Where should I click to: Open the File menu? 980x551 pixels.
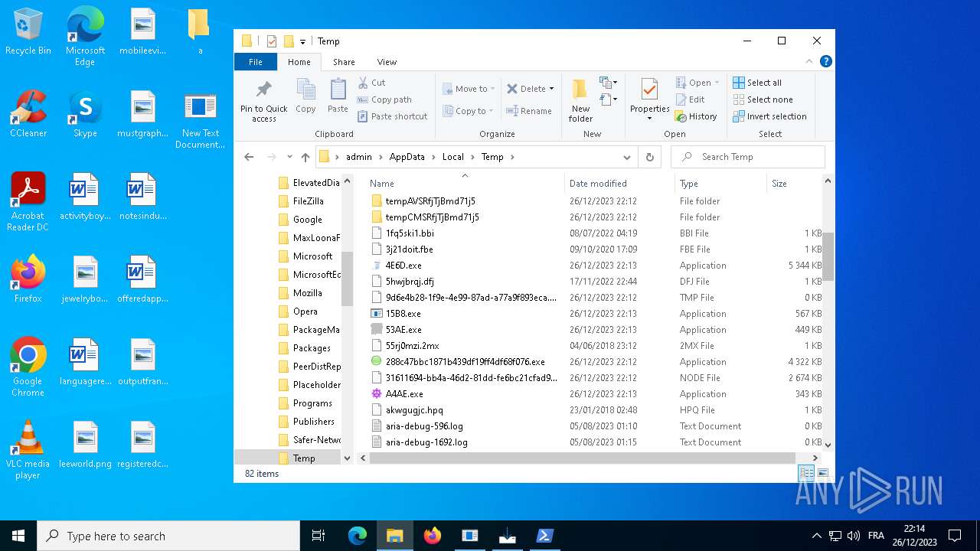click(x=256, y=62)
